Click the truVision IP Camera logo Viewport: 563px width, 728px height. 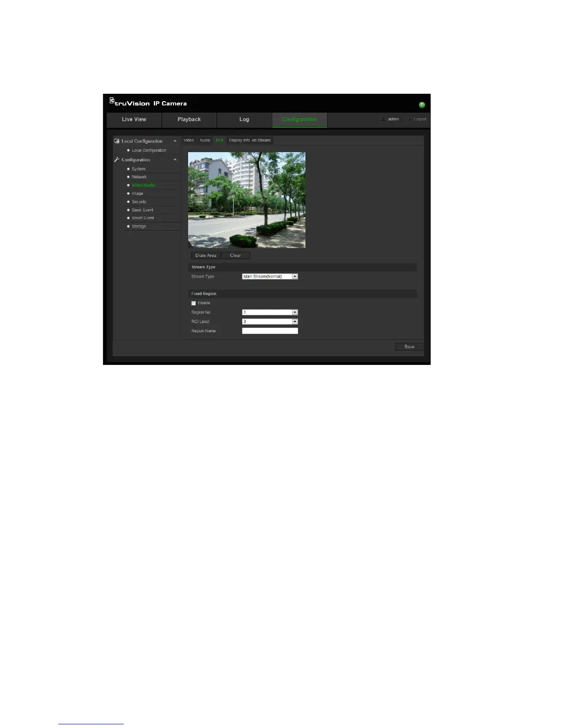(148, 102)
